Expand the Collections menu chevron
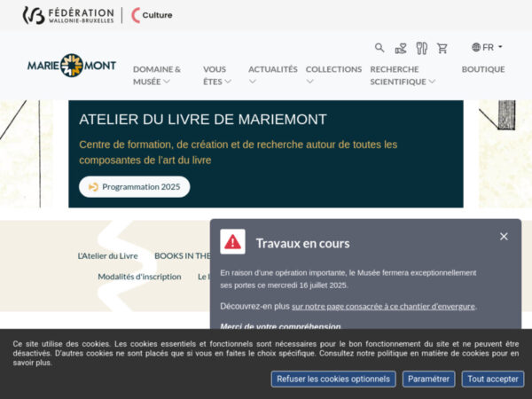Viewport: 532px width, 399px height. click(309, 82)
